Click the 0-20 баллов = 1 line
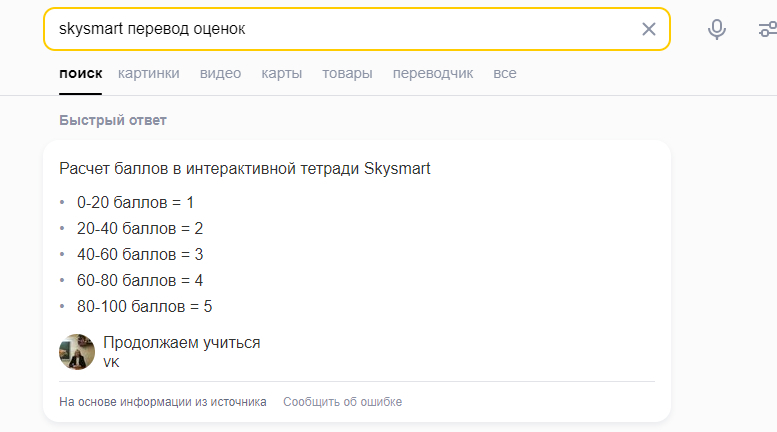Image resolution: width=777 pixels, height=432 pixels. [135, 202]
